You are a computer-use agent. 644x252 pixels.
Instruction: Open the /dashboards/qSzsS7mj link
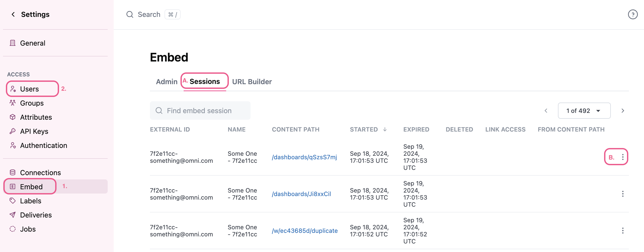(304, 157)
